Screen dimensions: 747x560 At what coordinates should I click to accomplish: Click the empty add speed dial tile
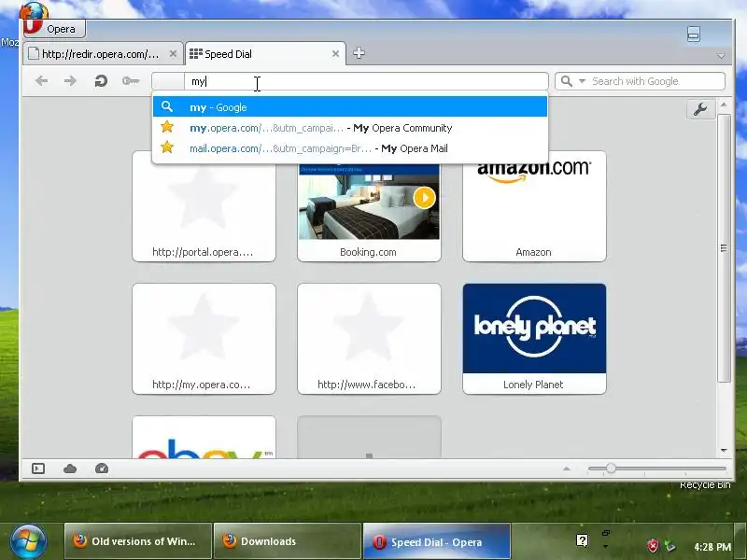[369, 437]
